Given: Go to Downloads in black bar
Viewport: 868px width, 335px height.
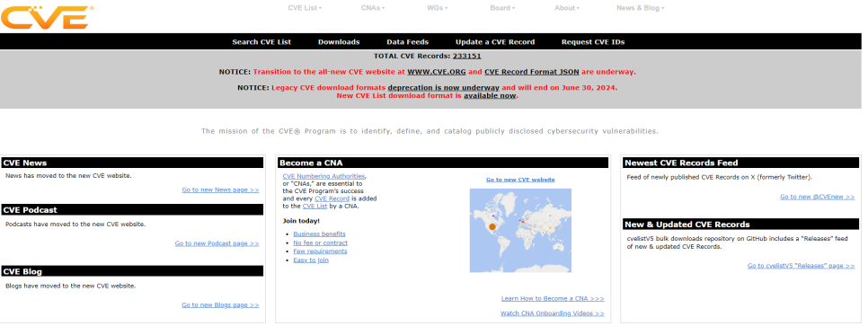Looking at the screenshot, I should [x=339, y=42].
